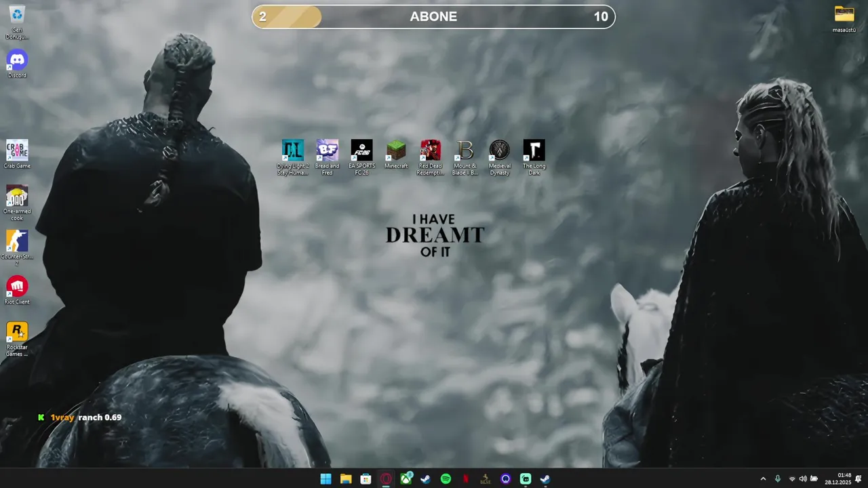Screen dimensions: 868x488
Task: Open the Wi-Fi network tray icon
Action: (792, 479)
